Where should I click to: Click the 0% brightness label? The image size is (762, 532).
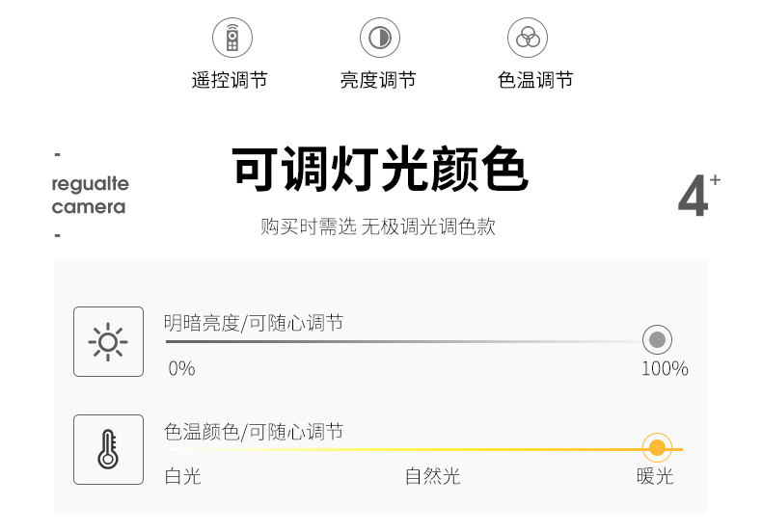[181, 368]
